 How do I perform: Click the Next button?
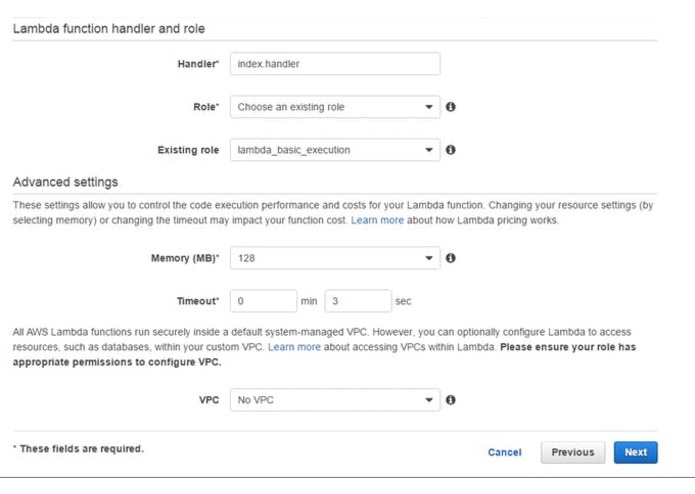pyautogui.click(x=636, y=452)
